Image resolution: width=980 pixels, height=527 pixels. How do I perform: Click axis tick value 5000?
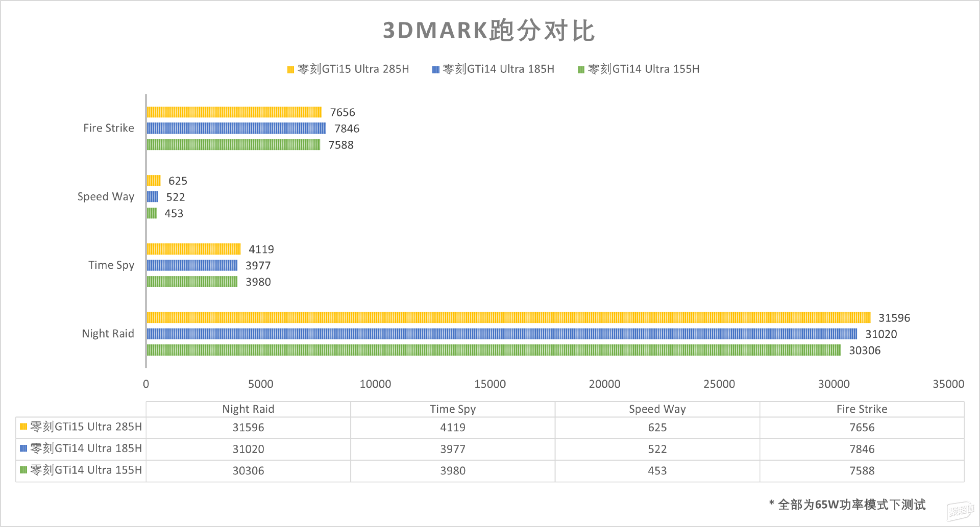261,384
